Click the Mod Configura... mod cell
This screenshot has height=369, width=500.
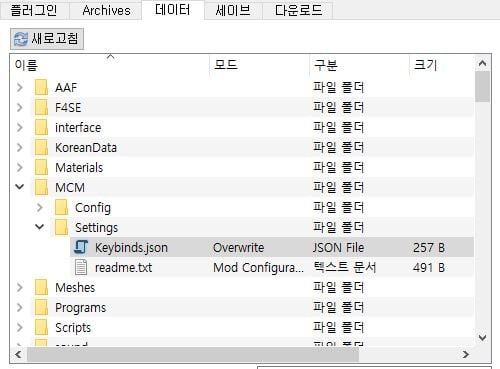pyautogui.click(x=258, y=268)
